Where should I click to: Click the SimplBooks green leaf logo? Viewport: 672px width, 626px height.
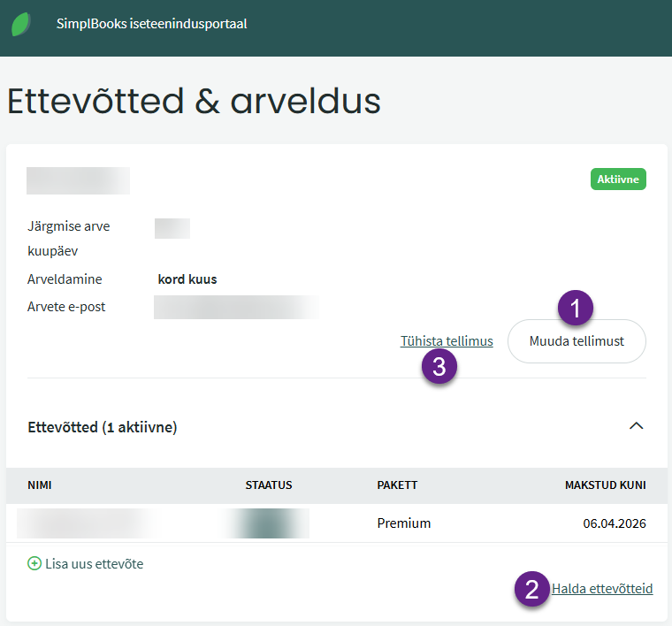(x=22, y=24)
